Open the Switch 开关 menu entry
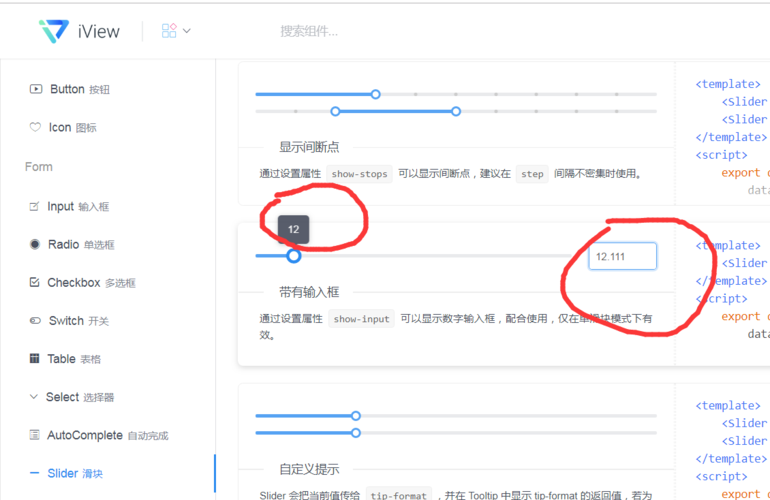 coord(79,321)
